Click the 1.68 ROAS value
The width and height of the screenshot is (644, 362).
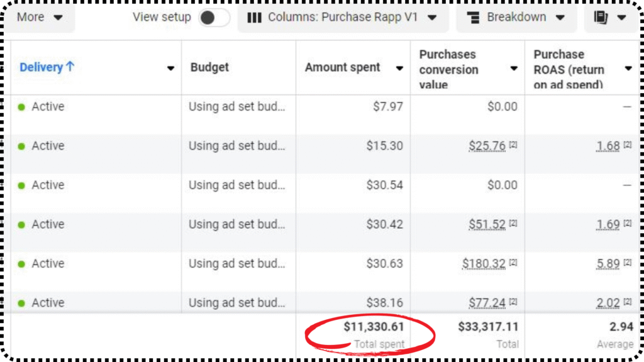point(608,146)
